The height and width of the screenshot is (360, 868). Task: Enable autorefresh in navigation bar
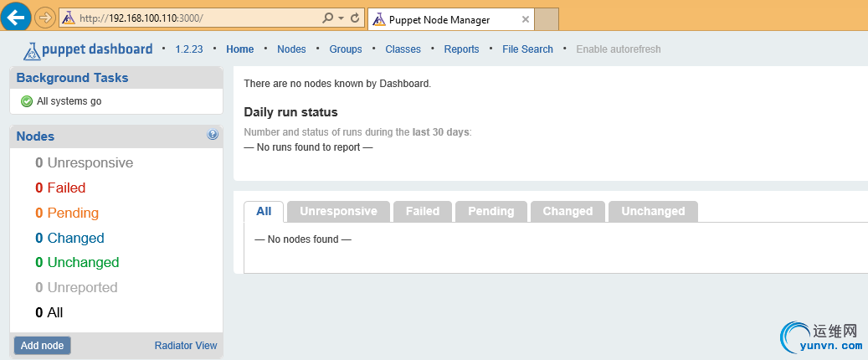(618, 49)
